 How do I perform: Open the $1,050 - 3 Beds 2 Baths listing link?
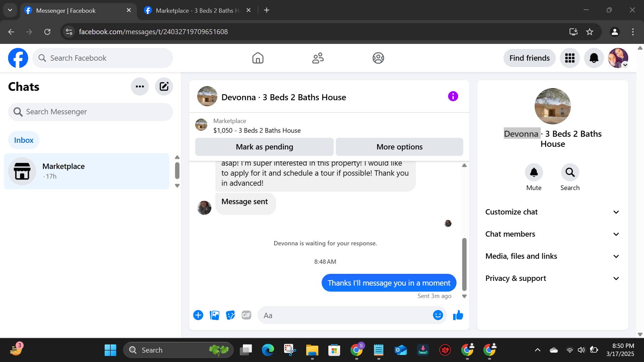coord(257,130)
